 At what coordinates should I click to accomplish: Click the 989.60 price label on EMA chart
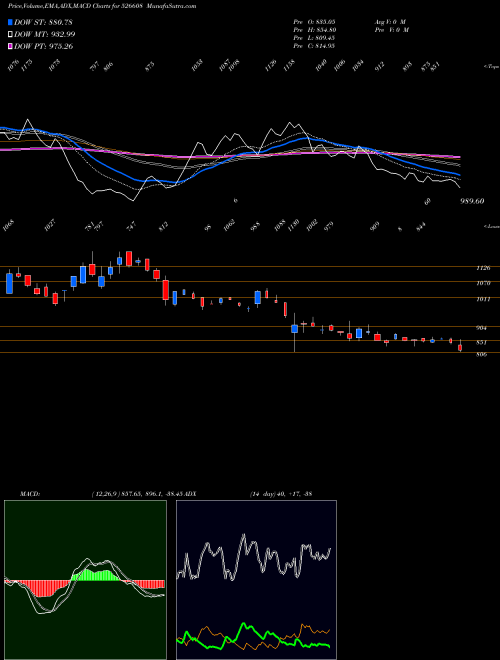click(x=470, y=201)
